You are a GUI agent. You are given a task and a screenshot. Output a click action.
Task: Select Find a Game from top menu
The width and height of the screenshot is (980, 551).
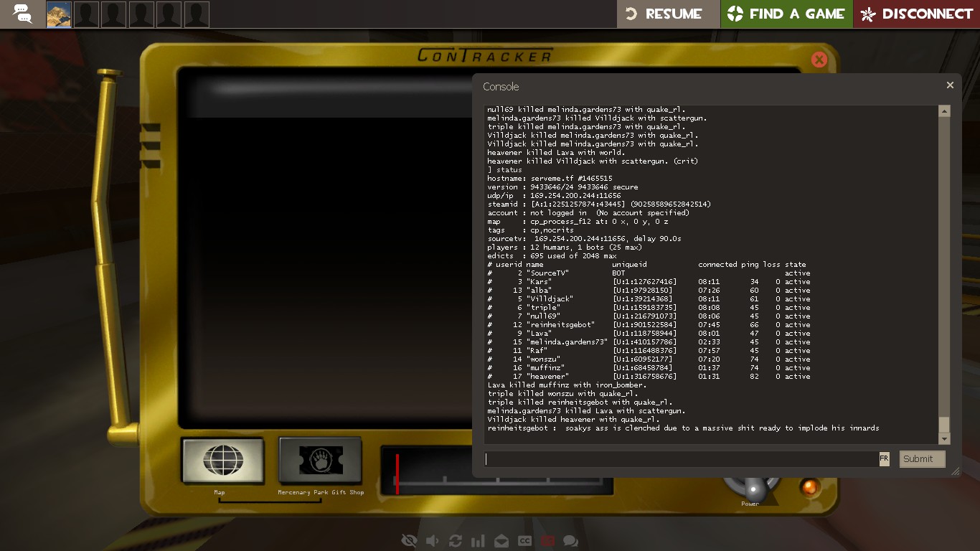click(786, 14)
